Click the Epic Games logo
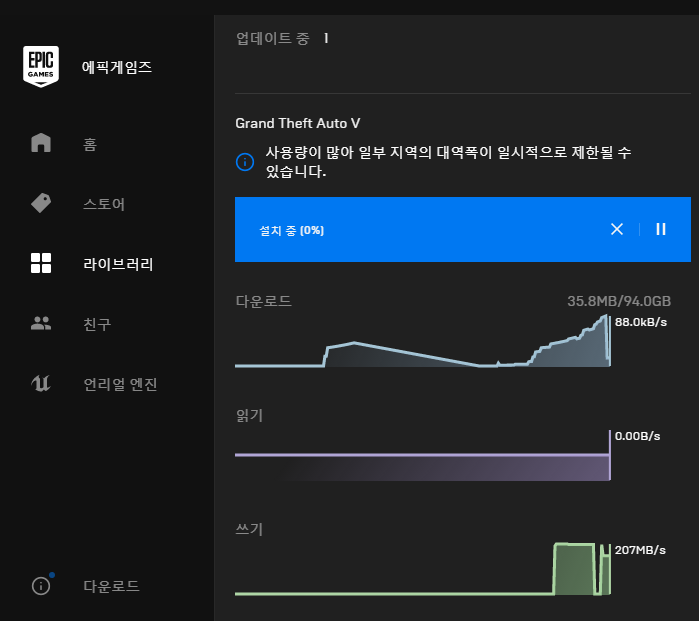 41,66
